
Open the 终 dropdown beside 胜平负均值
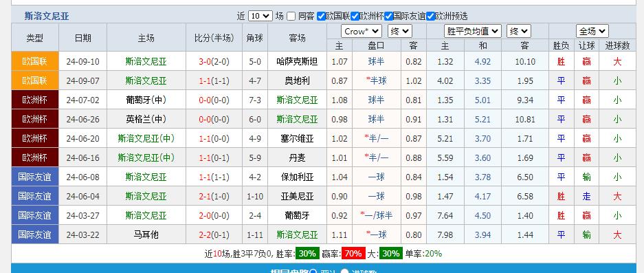[519, 31]
